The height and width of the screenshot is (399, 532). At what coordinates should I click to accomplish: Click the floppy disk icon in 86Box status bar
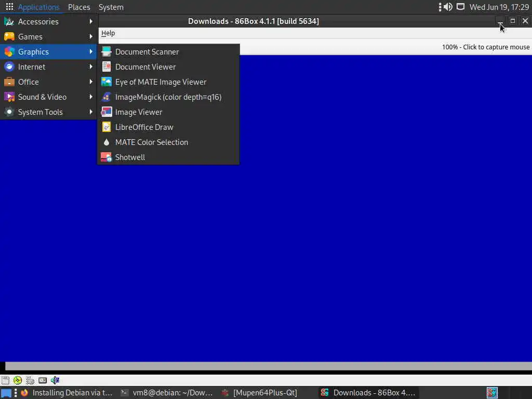pos(5,380)
